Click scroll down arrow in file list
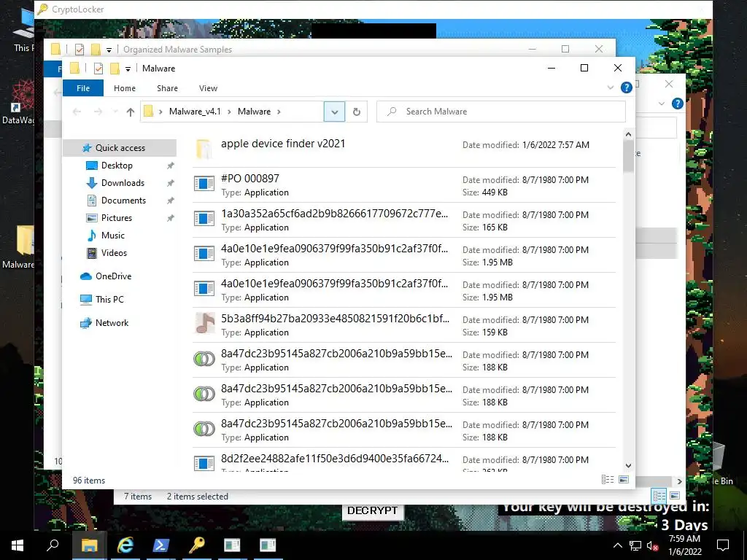 click(x=628, y=466)
